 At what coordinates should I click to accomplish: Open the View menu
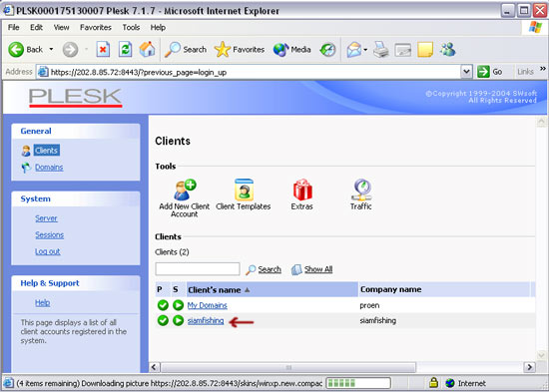tap(61, 27)
